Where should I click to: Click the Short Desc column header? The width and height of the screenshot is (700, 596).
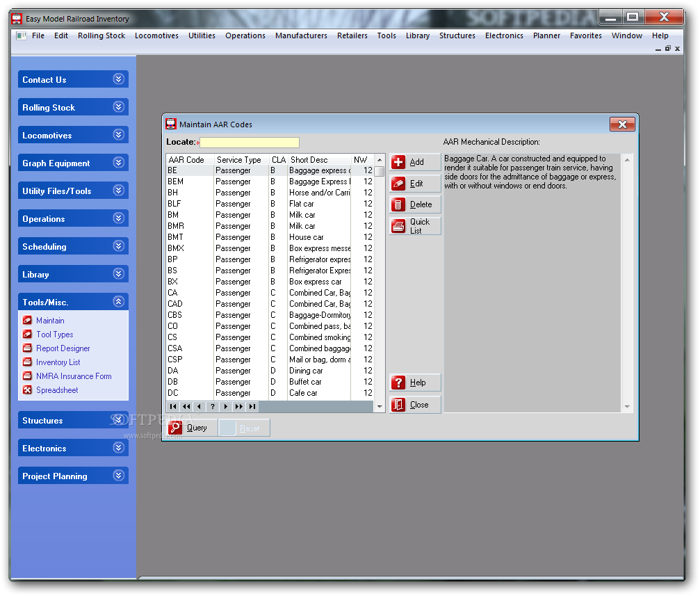(x=319, y=159)
